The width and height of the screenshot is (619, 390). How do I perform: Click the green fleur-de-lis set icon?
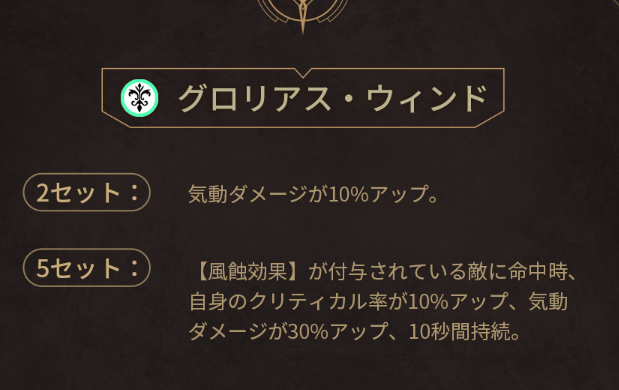coord(139,98)
